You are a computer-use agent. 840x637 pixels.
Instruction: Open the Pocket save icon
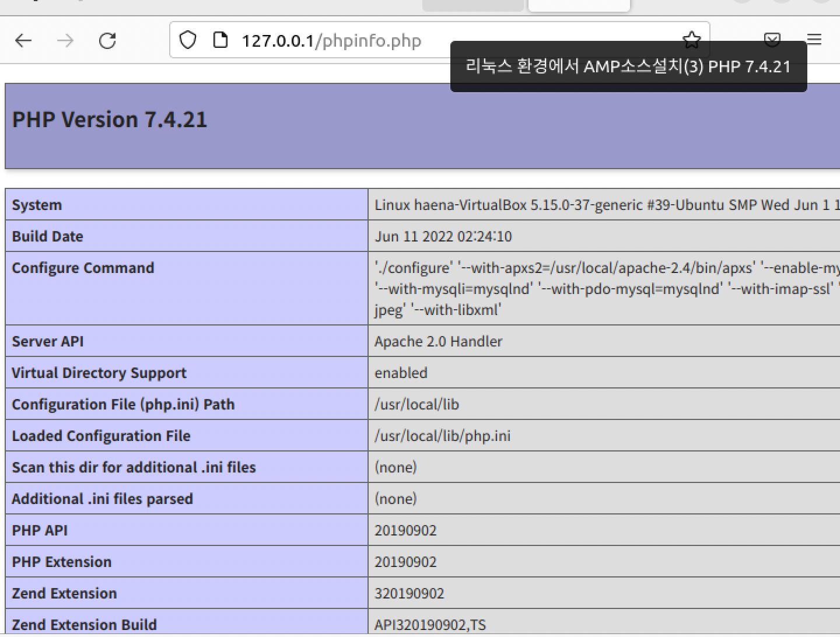tap(772, 40)
